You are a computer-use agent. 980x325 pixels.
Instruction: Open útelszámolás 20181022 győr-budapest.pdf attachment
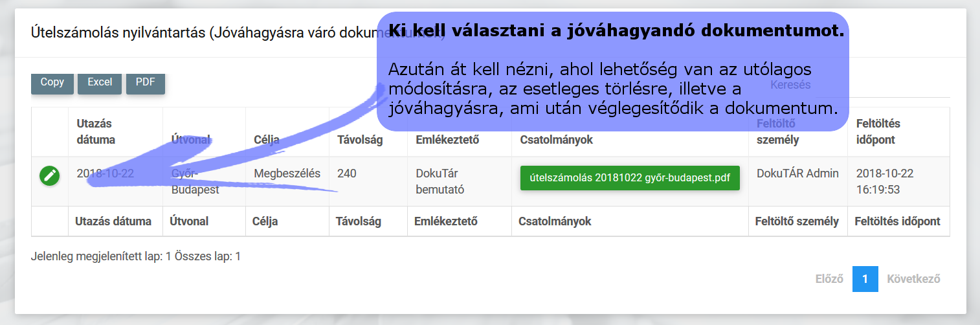(x=630, y=178)
